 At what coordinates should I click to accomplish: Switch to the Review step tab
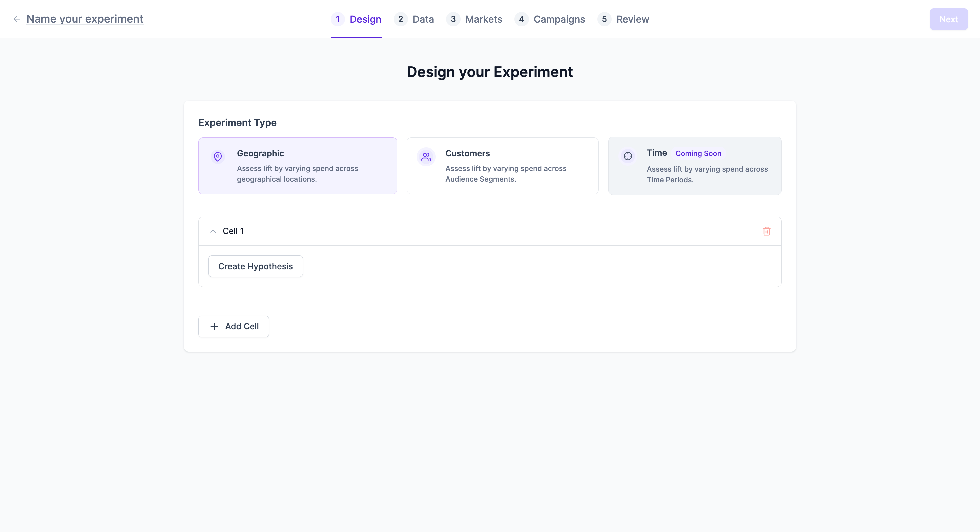[632, 19]
